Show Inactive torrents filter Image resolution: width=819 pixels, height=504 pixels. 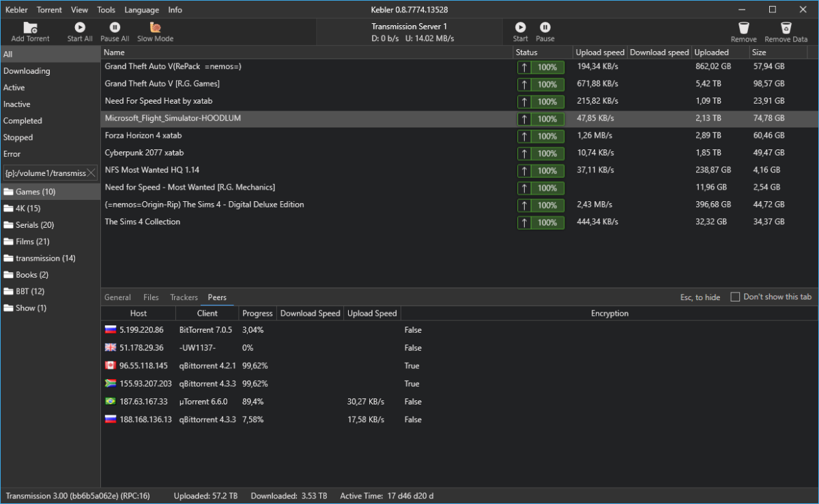coord(51,104)
